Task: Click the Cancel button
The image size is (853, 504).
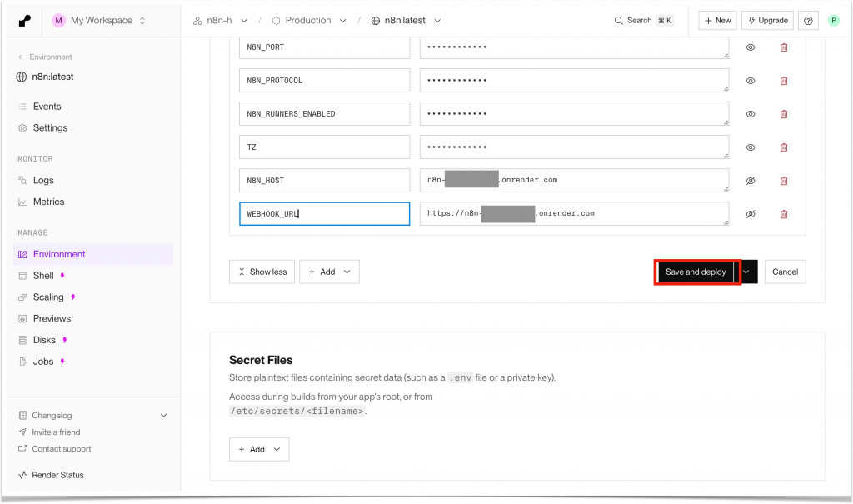Action: click(785, 272)
